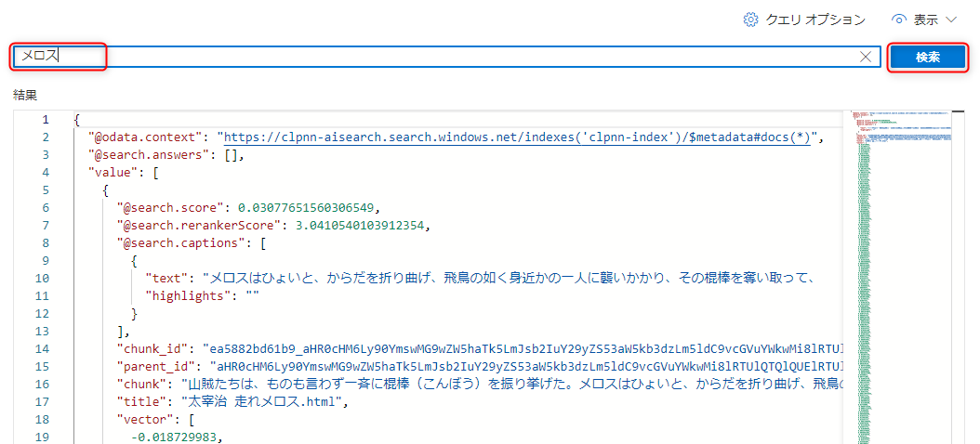The height and width of the screenshot is (444, 980).
Task: Click line number 5 in the gutter
Action: click(x=45, y=190)
